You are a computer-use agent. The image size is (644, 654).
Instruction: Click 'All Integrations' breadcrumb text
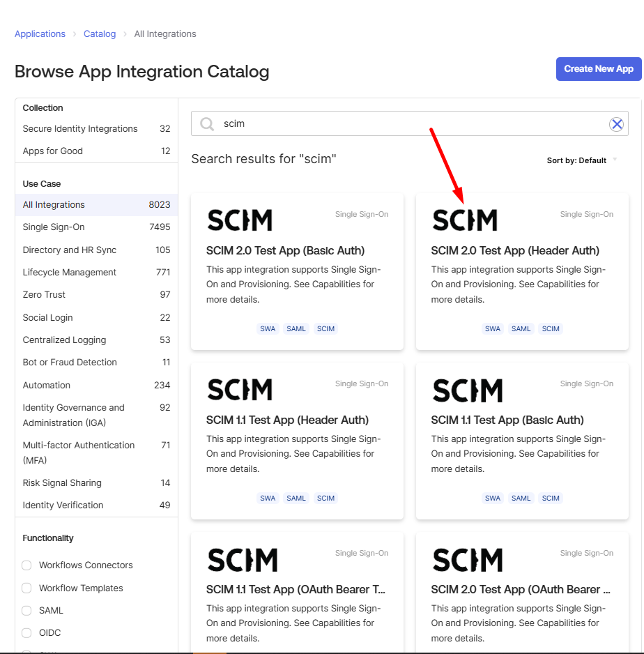165,33
